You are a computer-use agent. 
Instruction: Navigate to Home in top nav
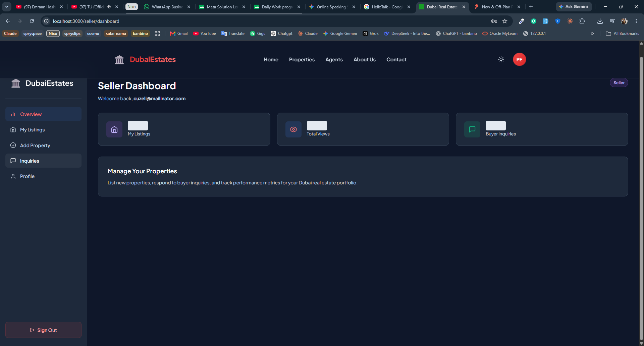click(x=271, y=59)
